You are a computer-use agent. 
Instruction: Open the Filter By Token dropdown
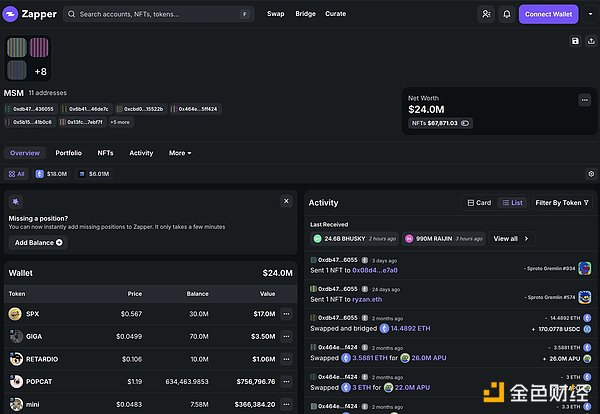562,203
